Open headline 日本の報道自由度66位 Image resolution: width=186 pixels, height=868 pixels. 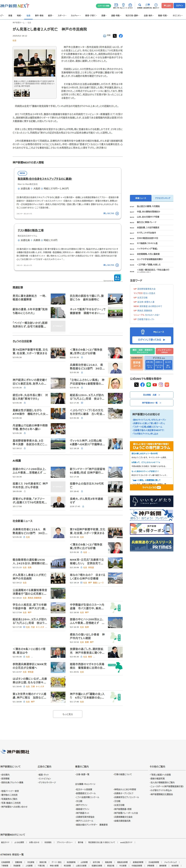click(x=147, y=238)
